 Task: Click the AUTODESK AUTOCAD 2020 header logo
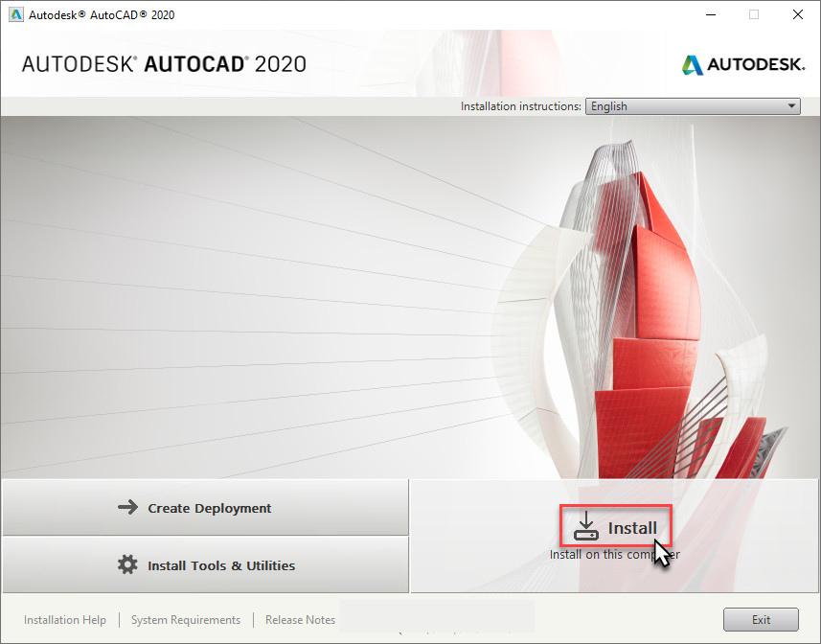[163, 64]
